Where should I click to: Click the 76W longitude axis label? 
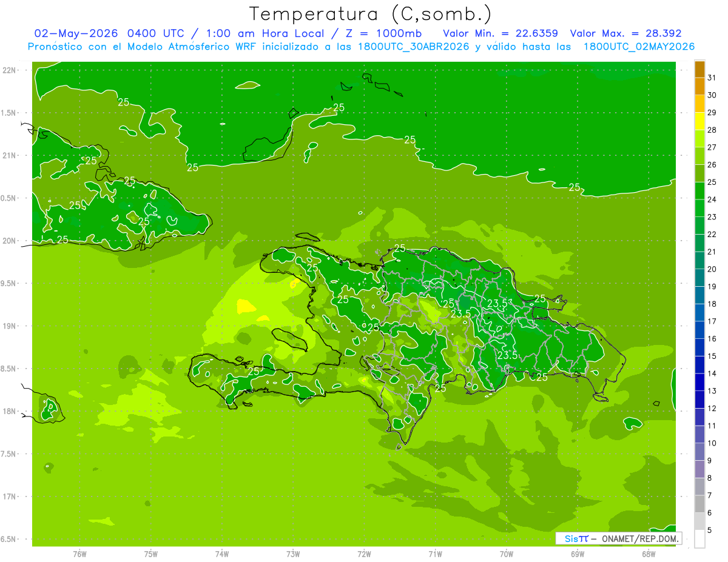pos(79,554)
